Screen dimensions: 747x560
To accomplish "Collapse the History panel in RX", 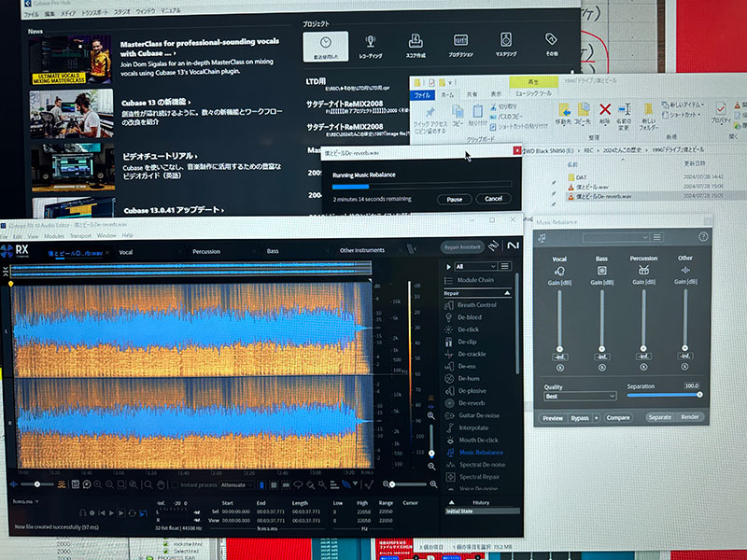I will [x=451, y=502].
